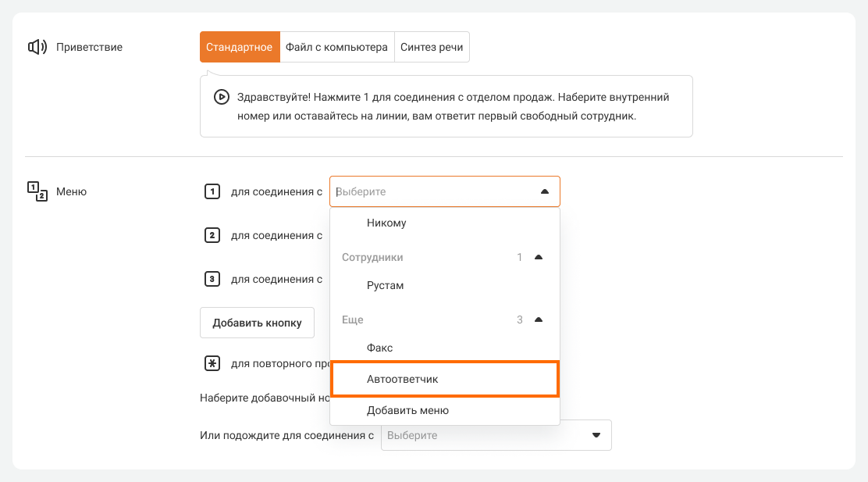Collapse the Еще group arrow
Image resolution: width=868 pixels, height=482 pixels.
pos(538,320)
